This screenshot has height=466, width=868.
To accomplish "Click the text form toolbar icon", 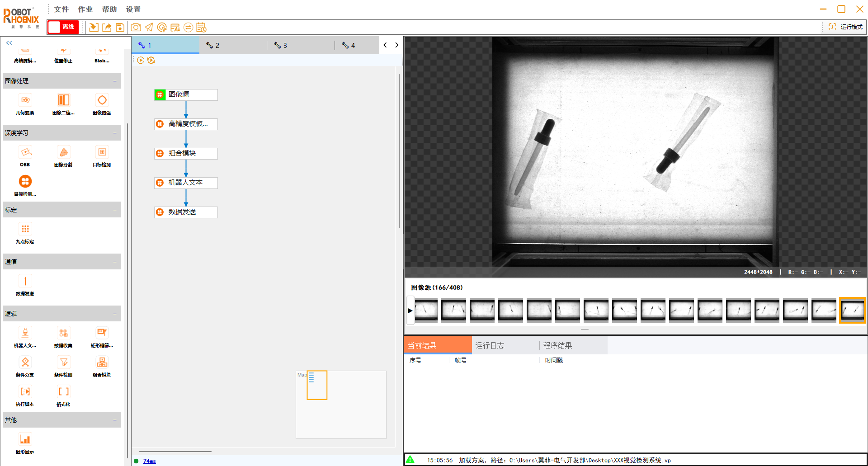I will [x=175, y=28].
